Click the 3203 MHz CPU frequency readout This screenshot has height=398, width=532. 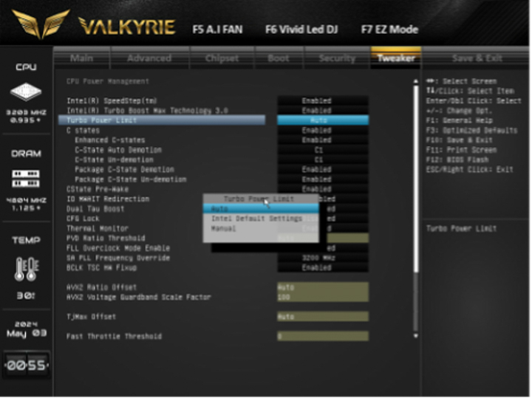(x=26, y=112)
